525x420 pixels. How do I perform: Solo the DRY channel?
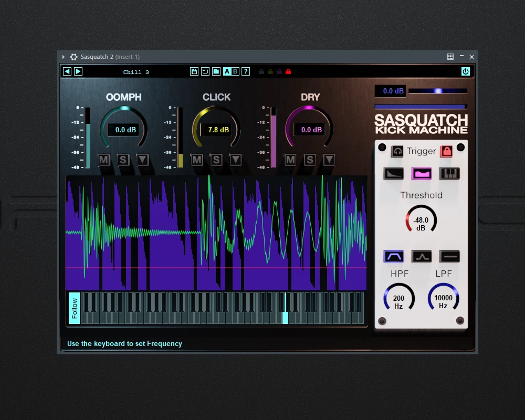pos(310,160)
